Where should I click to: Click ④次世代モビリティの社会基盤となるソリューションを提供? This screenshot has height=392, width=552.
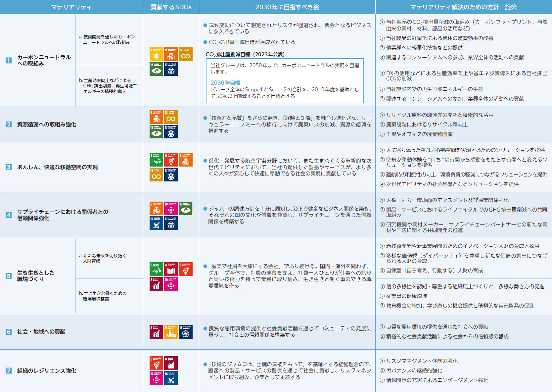click(x=449, y=184)
